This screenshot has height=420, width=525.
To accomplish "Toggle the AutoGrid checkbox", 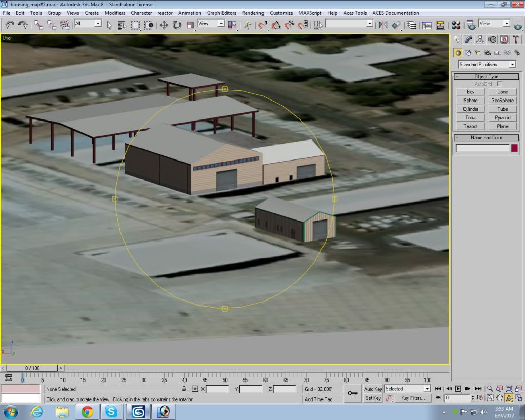I will 499,84.
